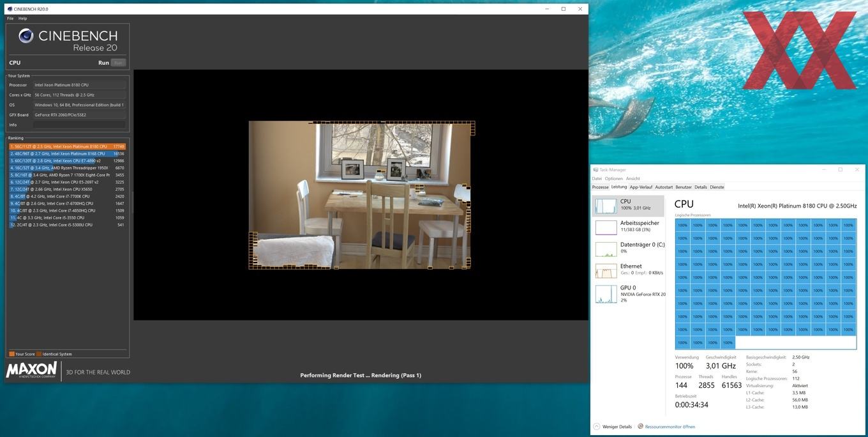Click the Virtualisierung value Aktiviert
This screenshot has width=868, height=437.
pyautogui.click(x=800, y=386)
